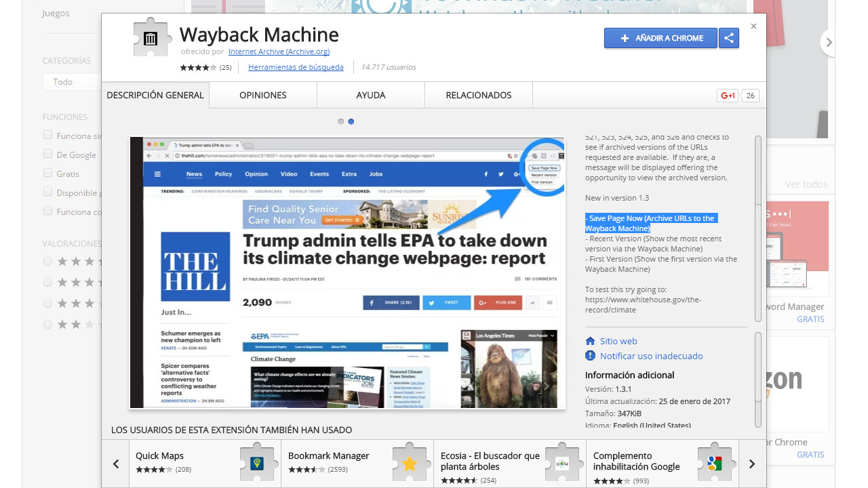Click the Wayback Machine extension puzzle icon
The height and width of the screenshot is (488, 868).
(x=151, y=39)
